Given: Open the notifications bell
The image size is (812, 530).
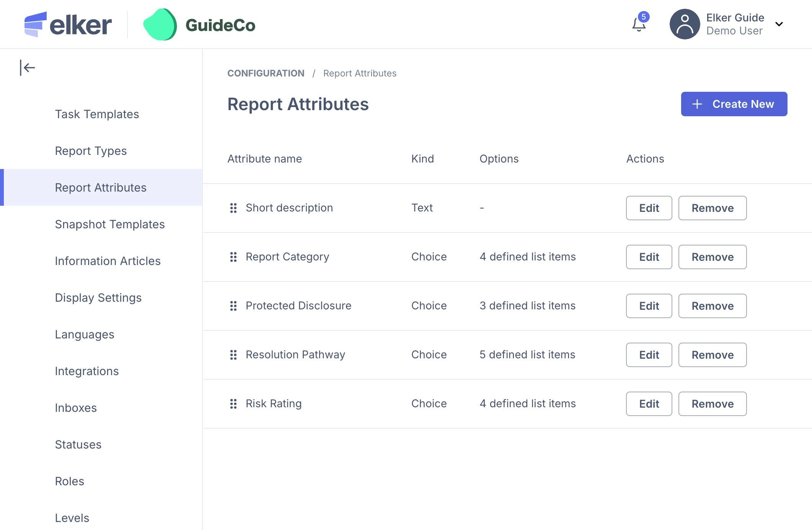Looking at the screenshot, I should [x=639, y=25].
